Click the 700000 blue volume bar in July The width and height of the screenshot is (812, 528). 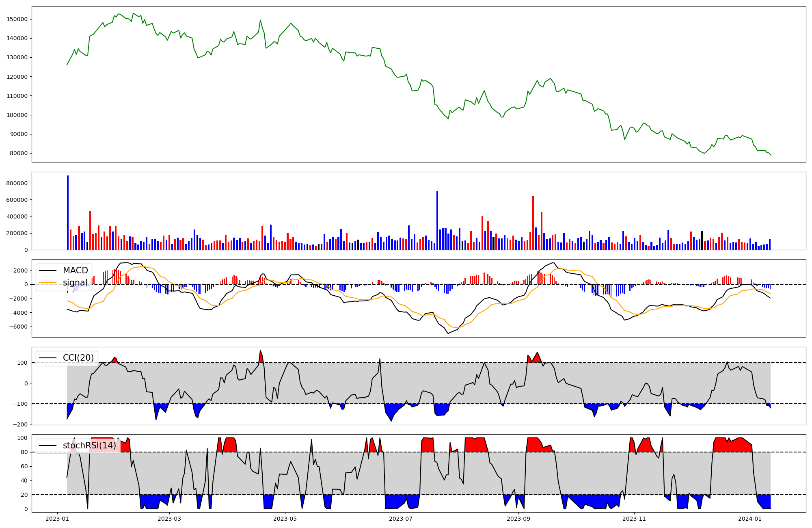pos(437,221)
